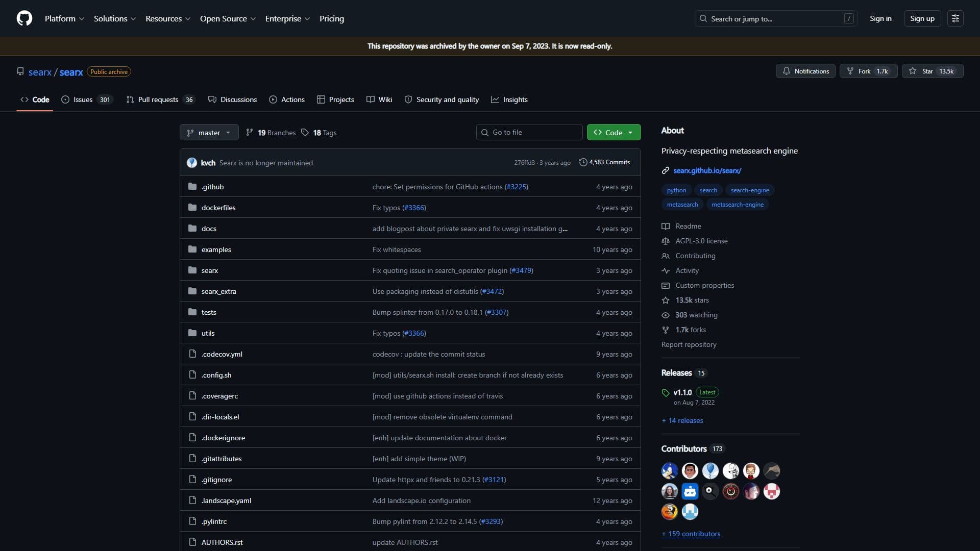Click the Notifications bell button

pyautogui.click(x=805, y=71)
